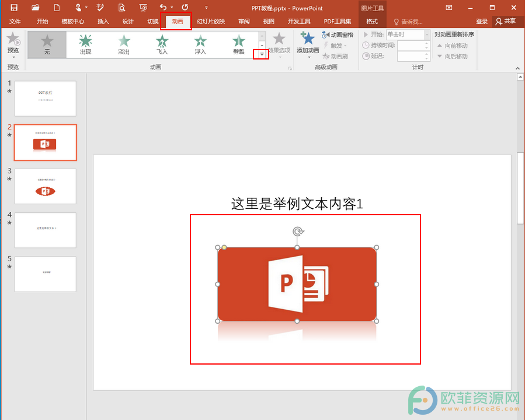Screen dimensions: 525x420
Task: Switch to the 模板中心 tab
Action: coord(72,22)
